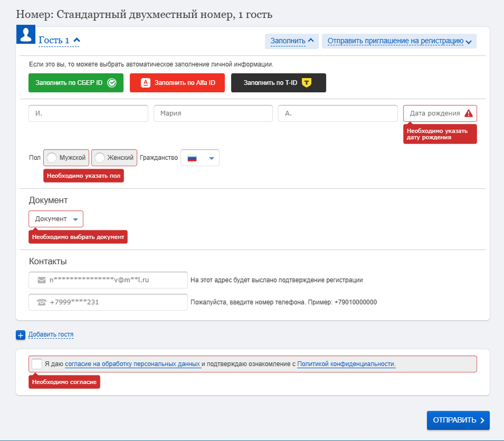Click the birth date warning triangle icon
The image size is (504, 441).
469,113
